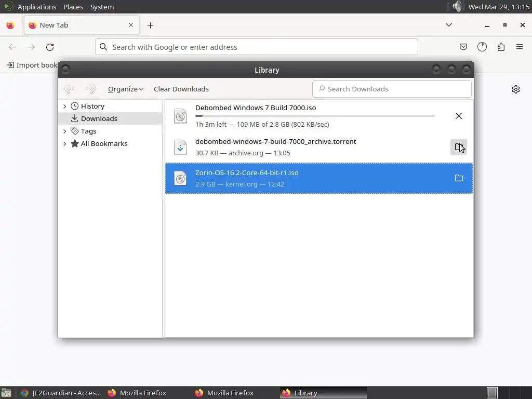Click the disc icon of Zorin-OS ISO
Screen dimensions: 532x399
tap(180, 178)
